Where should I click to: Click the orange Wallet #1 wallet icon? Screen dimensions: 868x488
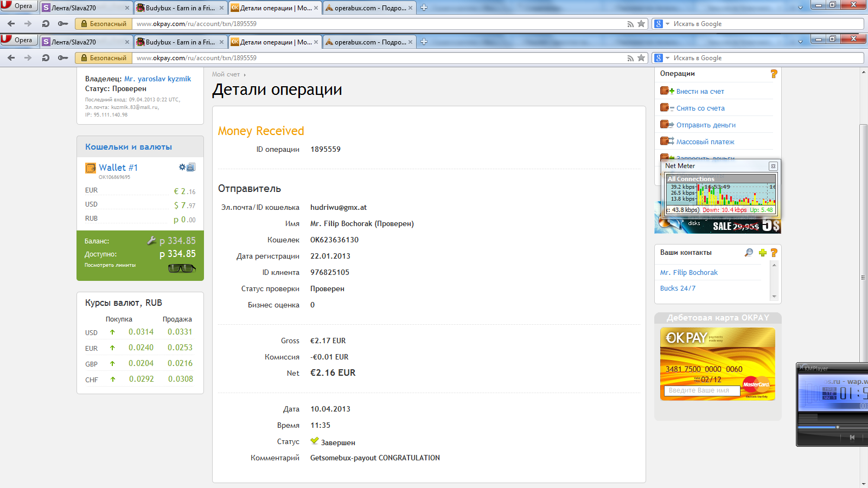[91, 168]
